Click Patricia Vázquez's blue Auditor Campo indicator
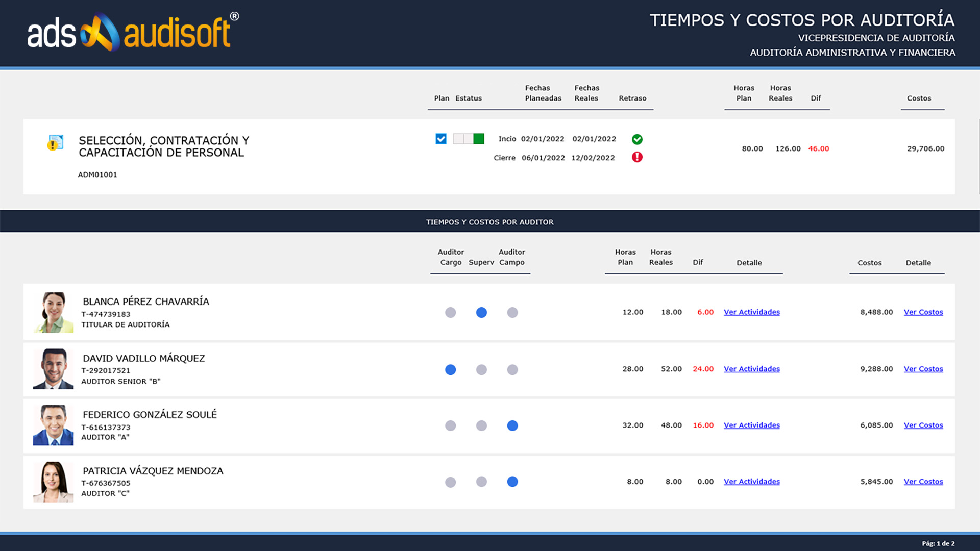The height and width of the screenshot is (551, 980). pos(512,482)
